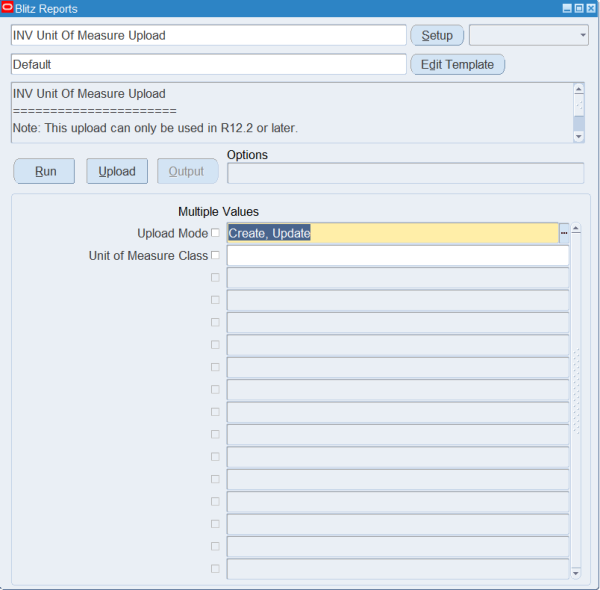Screen dimensions: 600x590
Task: Click the parameters list scroll down arrow
Action: [x=576, y=573]
